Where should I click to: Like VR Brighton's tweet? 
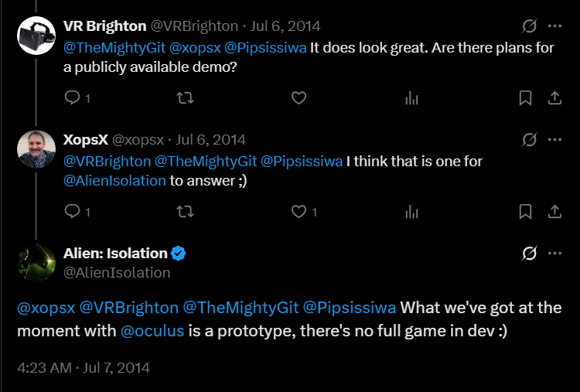click(x=299, y=97)
